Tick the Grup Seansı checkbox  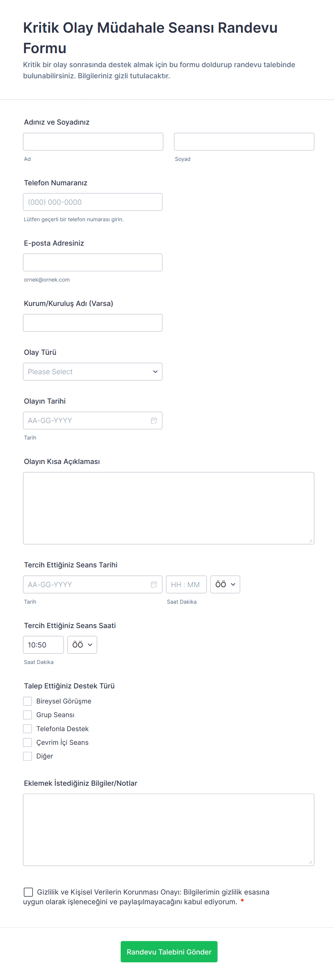27,715
